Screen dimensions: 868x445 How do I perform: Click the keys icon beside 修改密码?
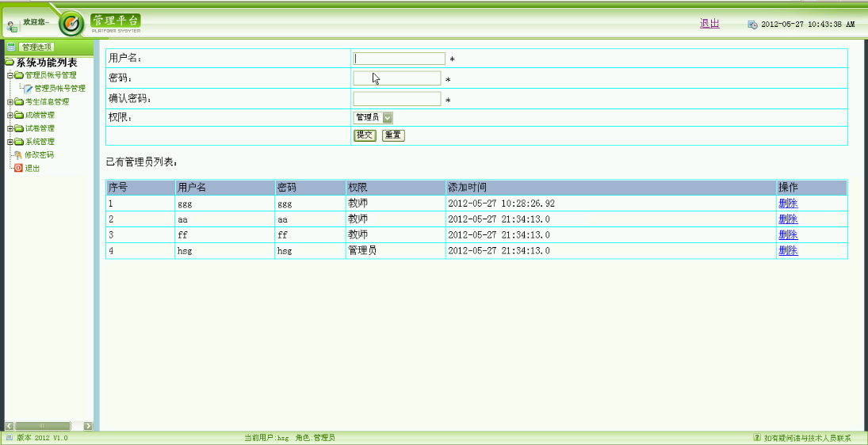click(19, 154)
